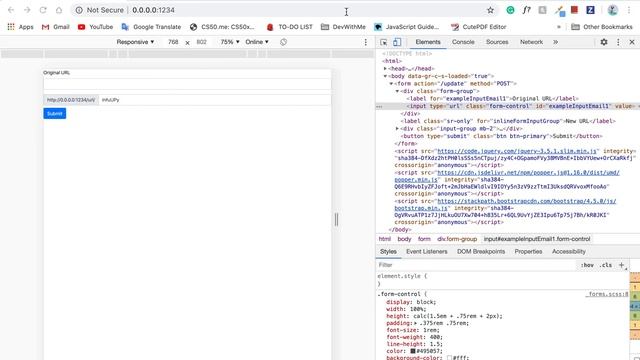
Task: Open the Online throttling dropdown
Action: [257, 42]
